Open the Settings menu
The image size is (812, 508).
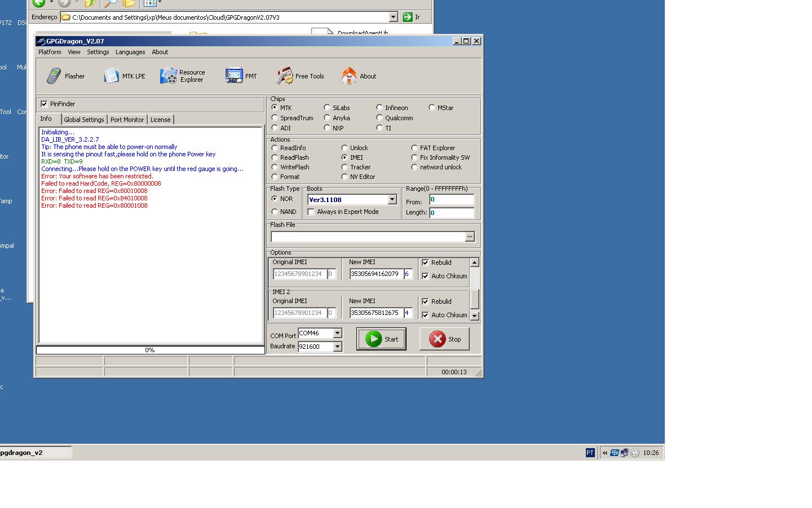pos(98,52)
